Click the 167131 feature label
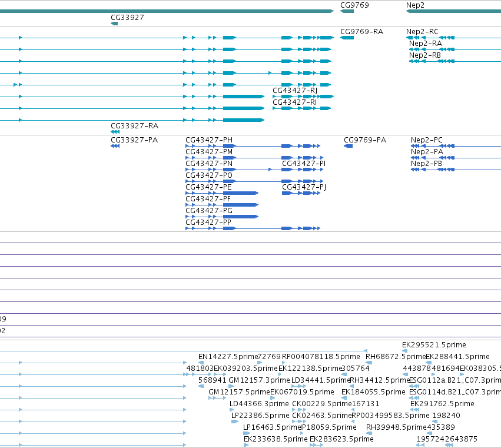Image resolution: width=501 pixels, height=448 pixels. (366, 404)
